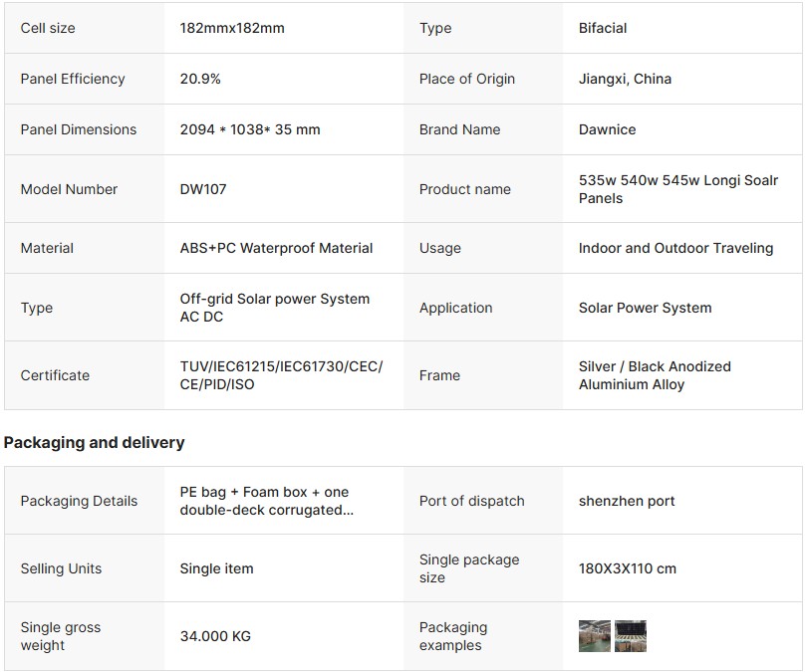The image size is (806, 672).
Task: Click the Off-grid Solar power System value
Action: tap(274, 308)
